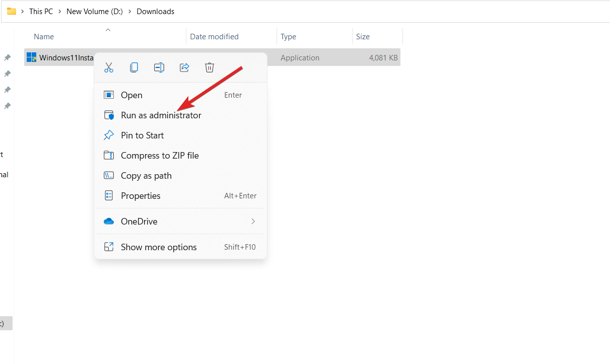Choose Compress to ZIP file
610x364 pixels.
tap(160, 156)
